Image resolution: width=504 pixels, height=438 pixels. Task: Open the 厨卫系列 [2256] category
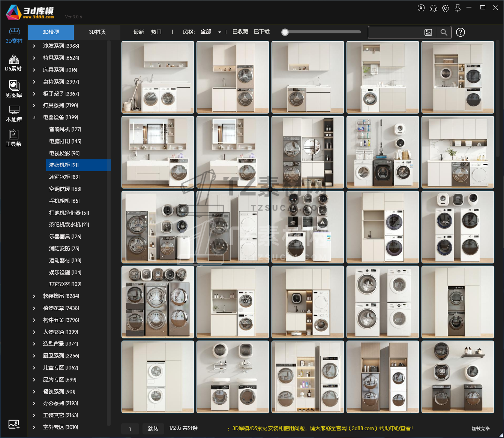61,356
